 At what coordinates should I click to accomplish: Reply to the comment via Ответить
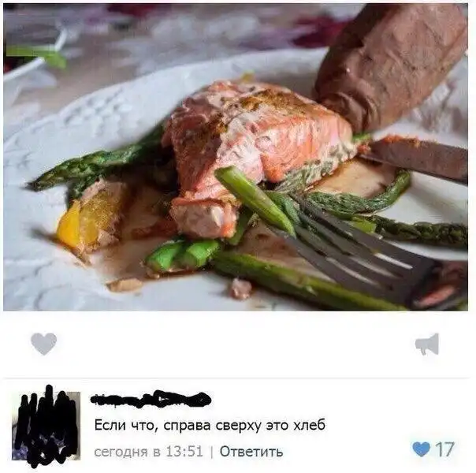coord(251,452)
